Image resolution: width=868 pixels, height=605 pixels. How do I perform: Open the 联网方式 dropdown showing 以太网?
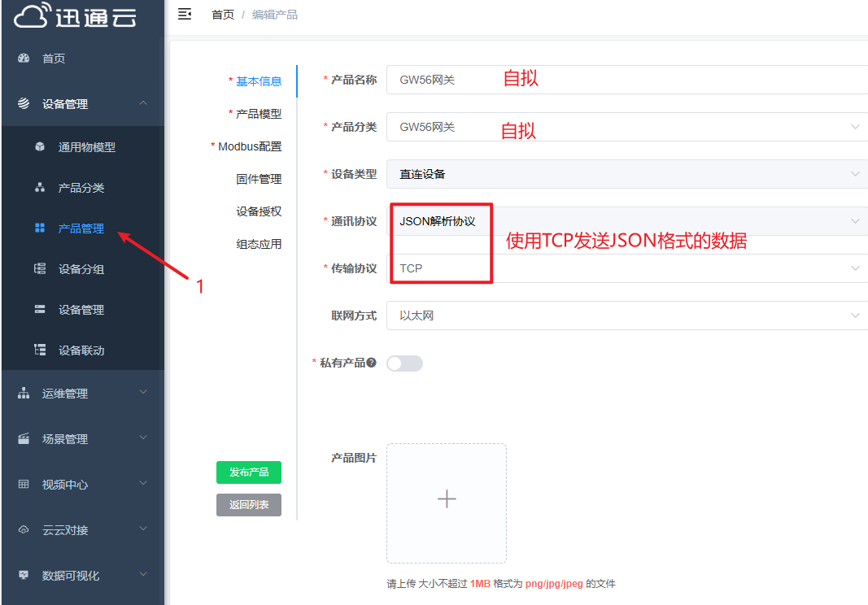tap(626, 316)
